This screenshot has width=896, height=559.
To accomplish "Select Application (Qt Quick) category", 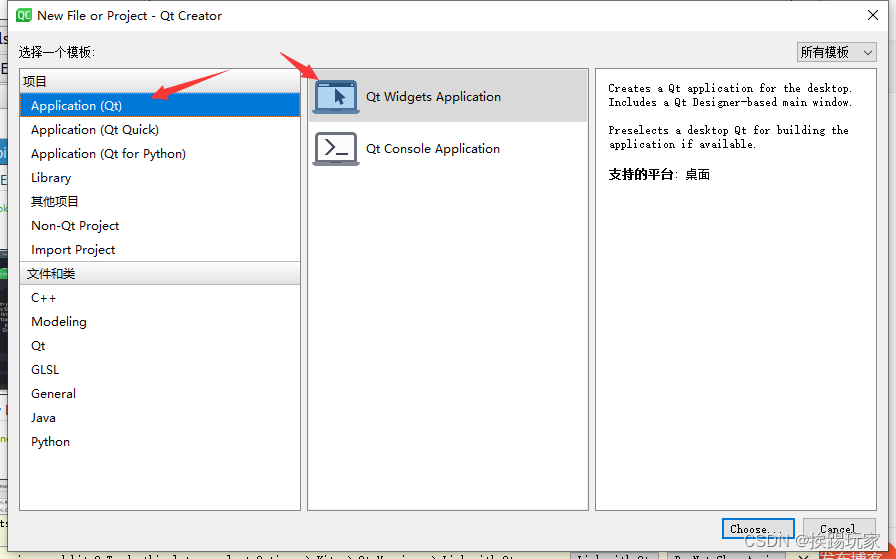I will [x=160, y=130].
